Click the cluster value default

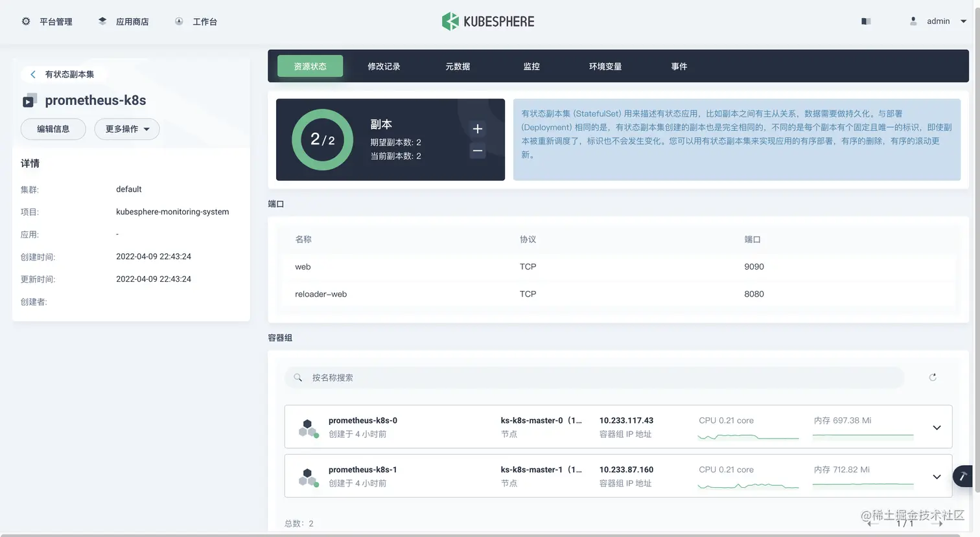click(128, 189)
